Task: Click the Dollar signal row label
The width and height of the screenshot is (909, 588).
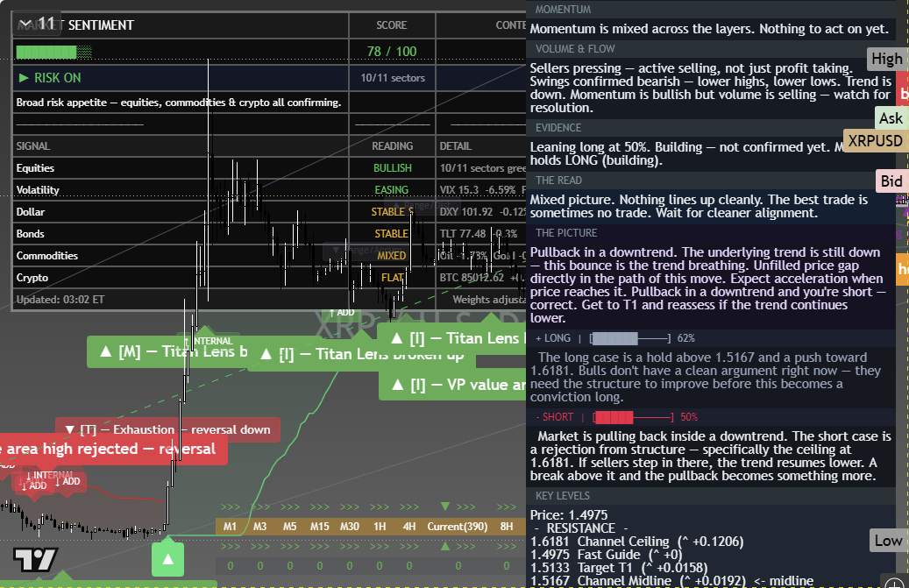Action: point(30,212)
